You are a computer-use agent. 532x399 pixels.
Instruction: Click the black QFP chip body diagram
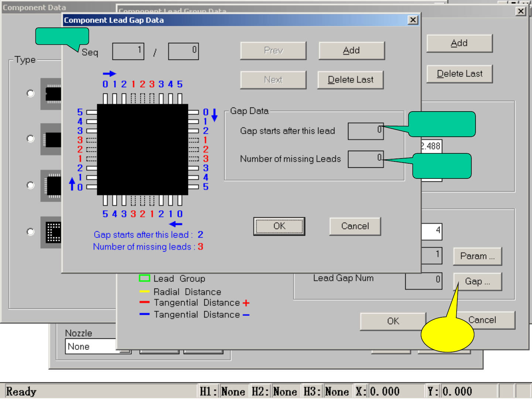pos(143,149)
